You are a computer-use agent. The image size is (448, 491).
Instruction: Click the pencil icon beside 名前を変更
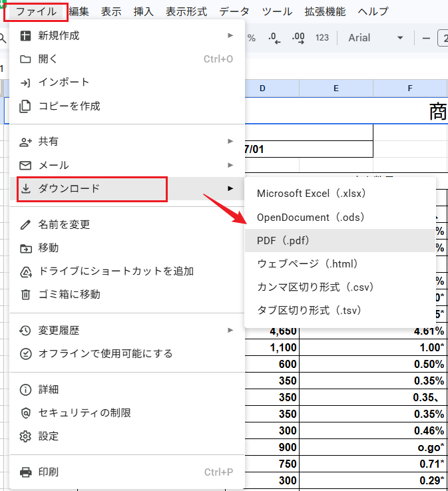[x=25, y=224]
